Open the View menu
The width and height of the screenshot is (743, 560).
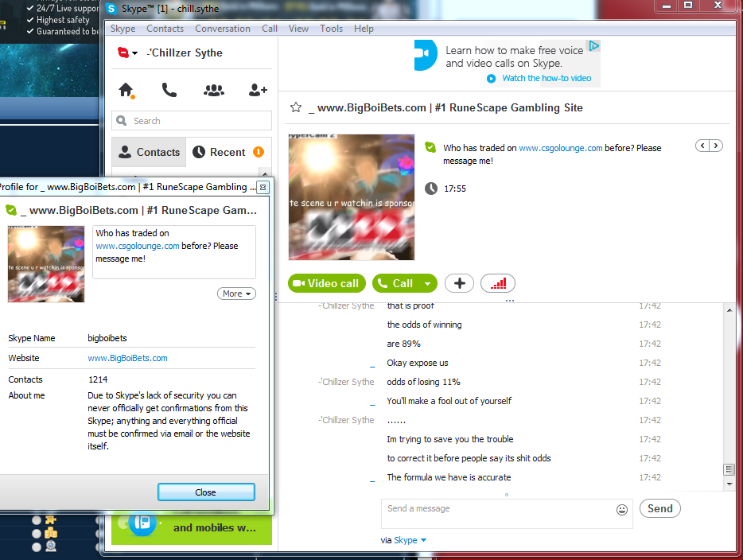coord(298,29)
